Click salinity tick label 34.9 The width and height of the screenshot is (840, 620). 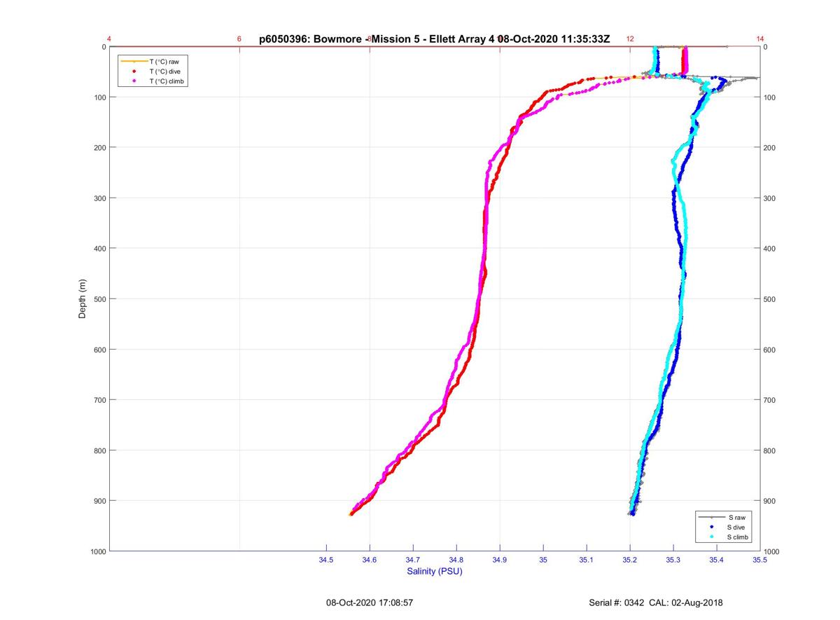click(x=500, y=560)
